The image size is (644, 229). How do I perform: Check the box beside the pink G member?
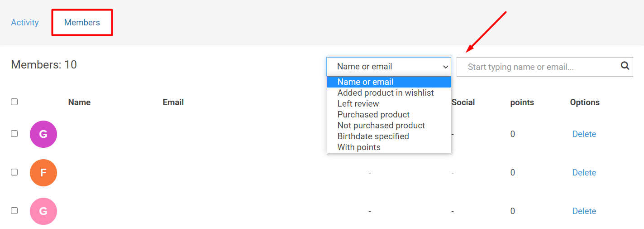coord(14,210)
